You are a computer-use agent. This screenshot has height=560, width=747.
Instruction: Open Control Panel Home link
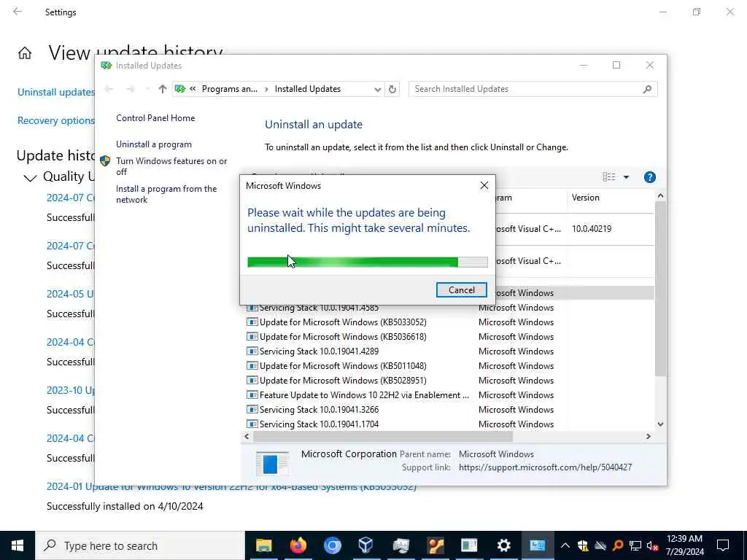pos(155,118)
